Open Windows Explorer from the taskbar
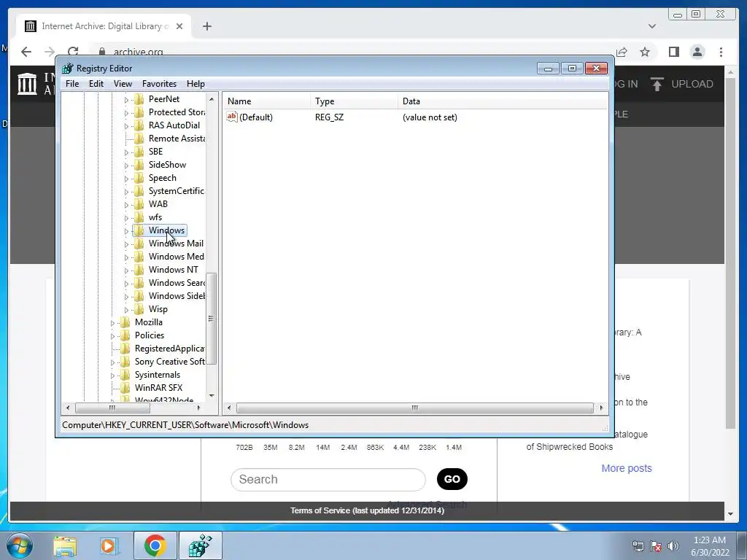Viewport: 747px width, 560px height. click(x=65, y=546)
